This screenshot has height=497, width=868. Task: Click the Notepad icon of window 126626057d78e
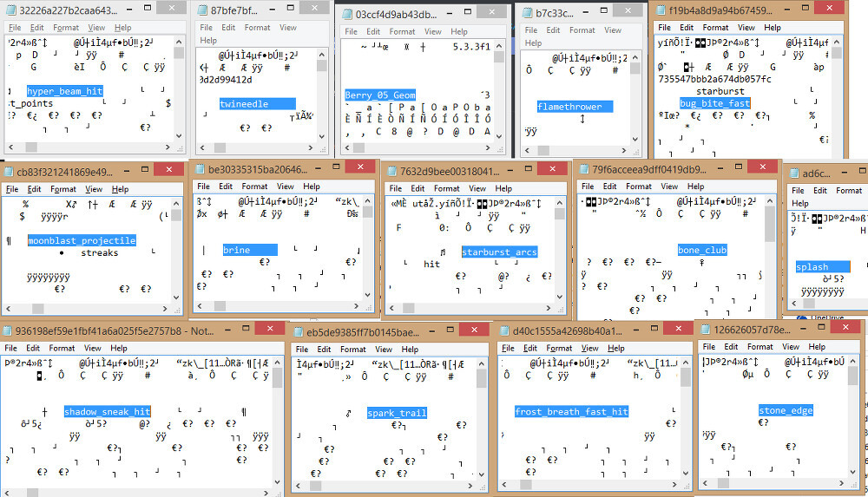707,330
